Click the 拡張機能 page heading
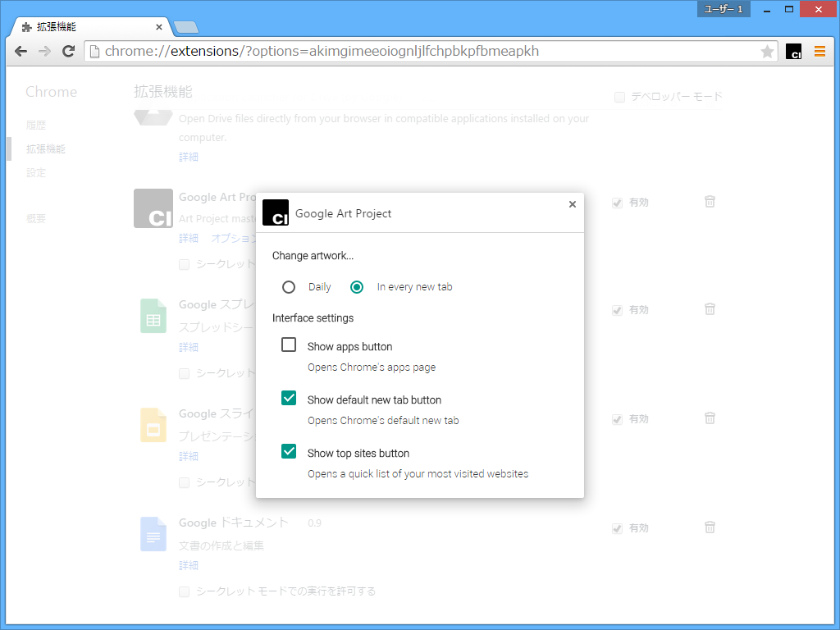The width and height of the screenshot is (840, 630). pos(163,92)
